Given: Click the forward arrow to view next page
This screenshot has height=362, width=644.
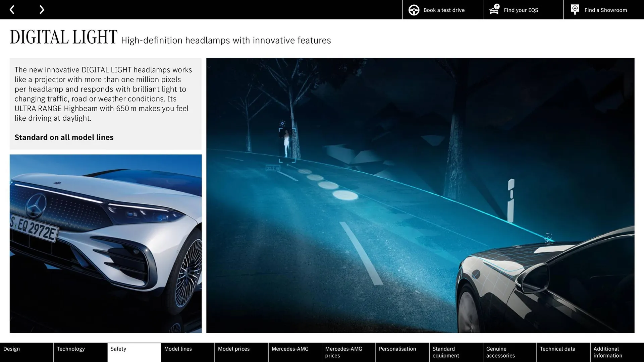Looking at the screenshot, I should (42, 9).
